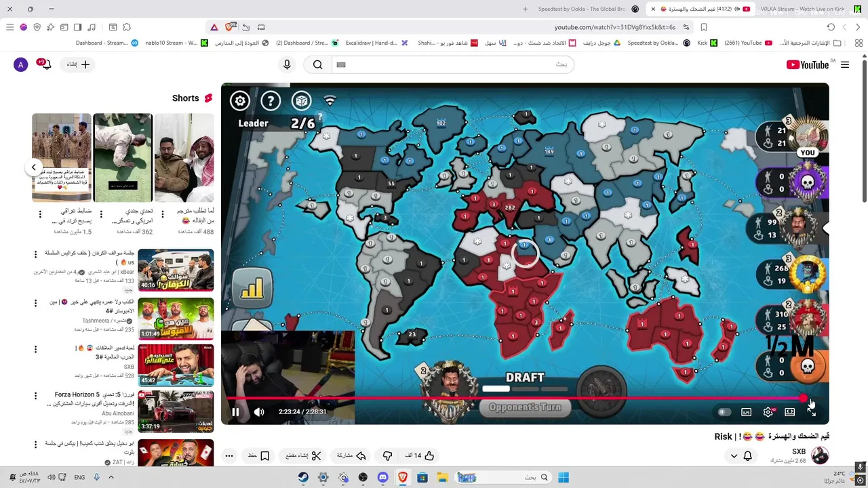The height and width of the screenshot is (488, 868).
Task: Open options for Forza Horizon 5 video
Action: pos(36,396)
